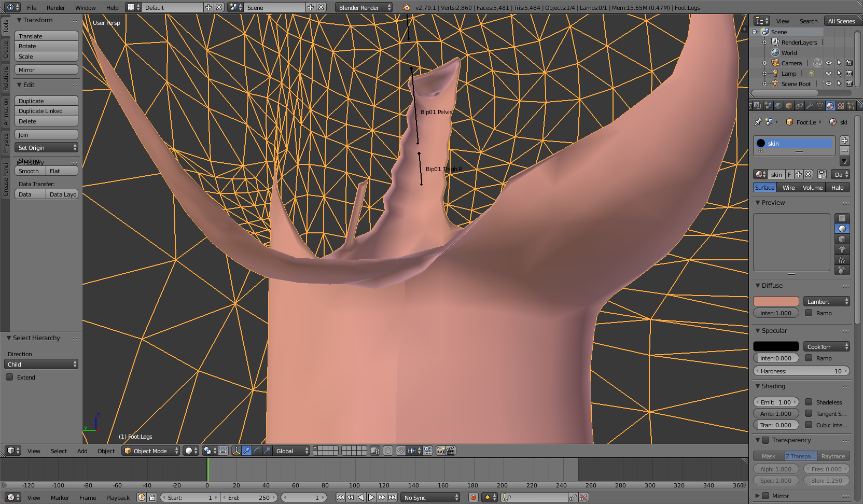Click the OpenGL render image camera icon
This screenshot has height=504, width=863.
tap(440, 451)
